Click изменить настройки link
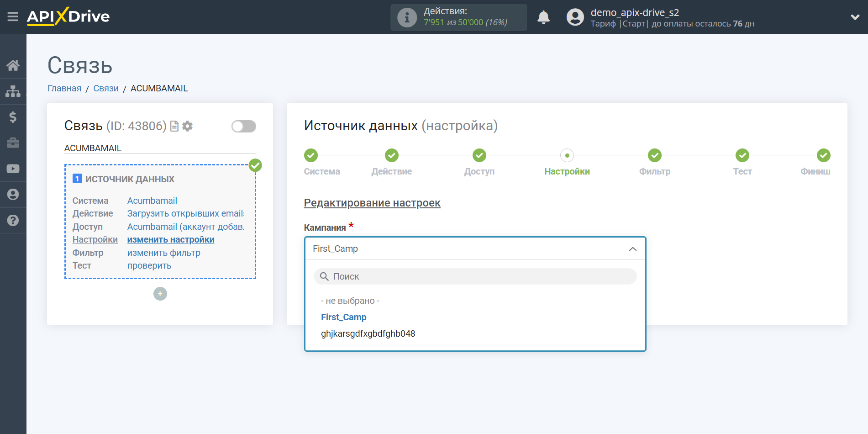Screen dimensions: 868x434 [x=171, y=239]
